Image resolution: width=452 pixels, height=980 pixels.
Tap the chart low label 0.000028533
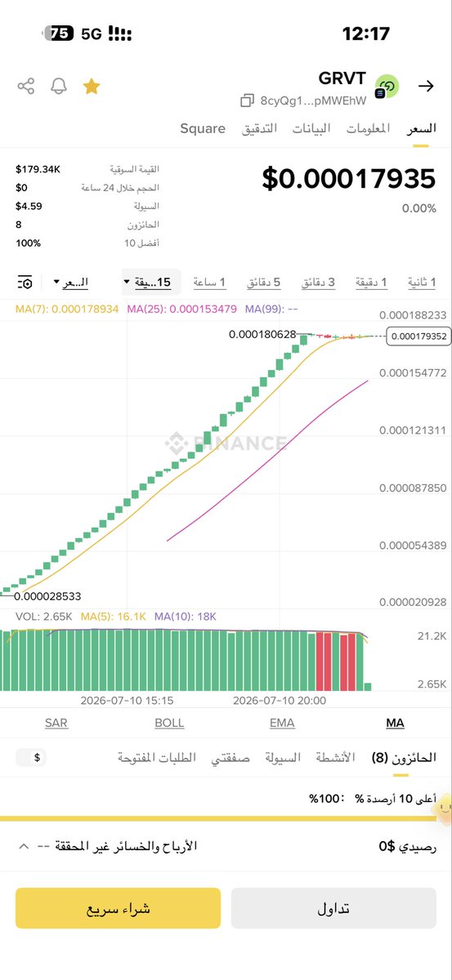click(x=47, y=596)
